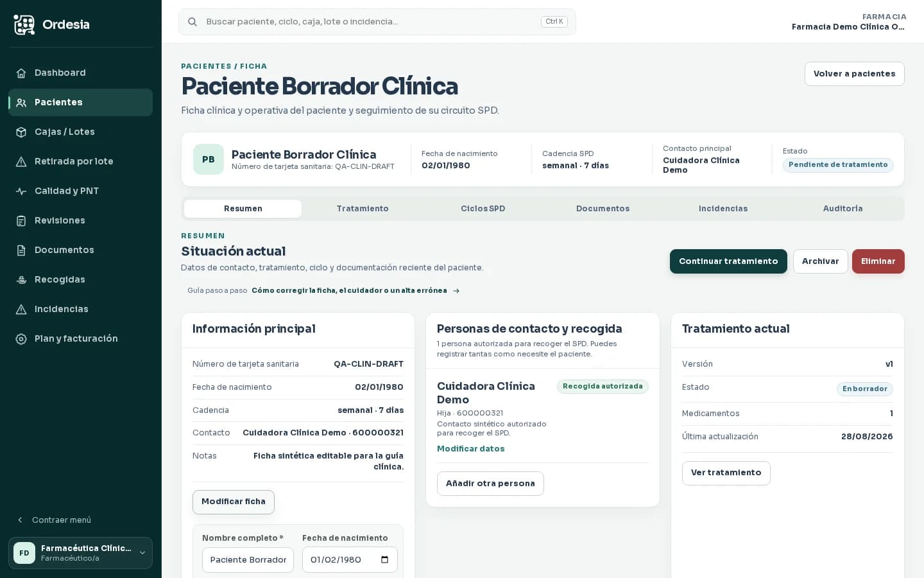Viewport: 924px width, 578px height.
Task: Click the Fecha de nacimiento date input
Action: 350,560
